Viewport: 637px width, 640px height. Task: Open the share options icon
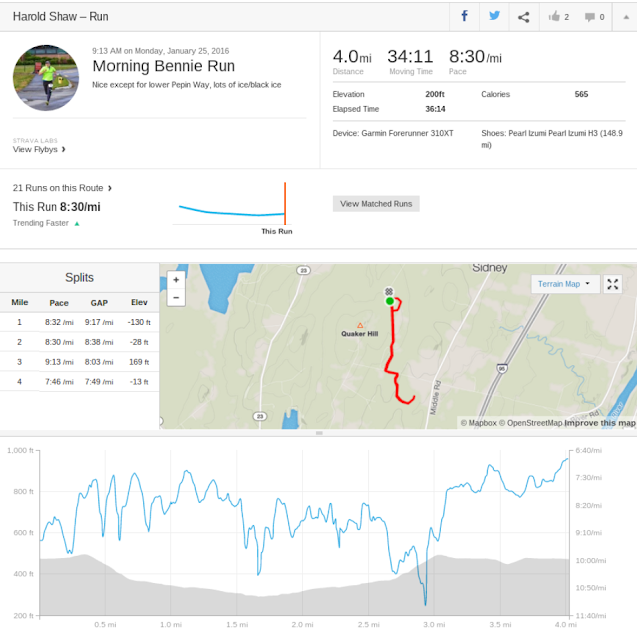click(523, 16)
